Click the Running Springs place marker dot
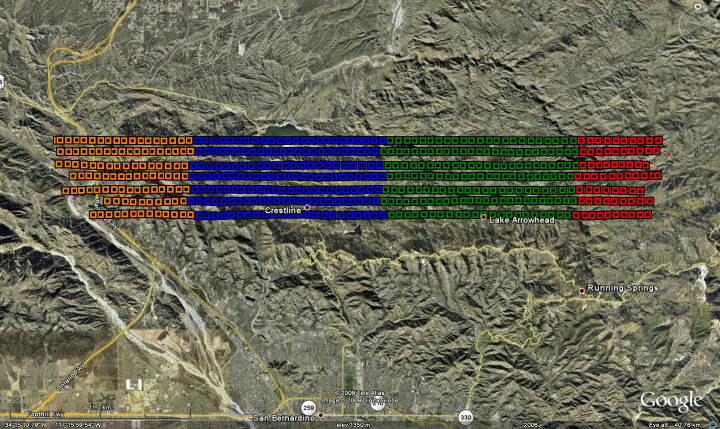The image size is (720, 429). click(x=583, y=290)
